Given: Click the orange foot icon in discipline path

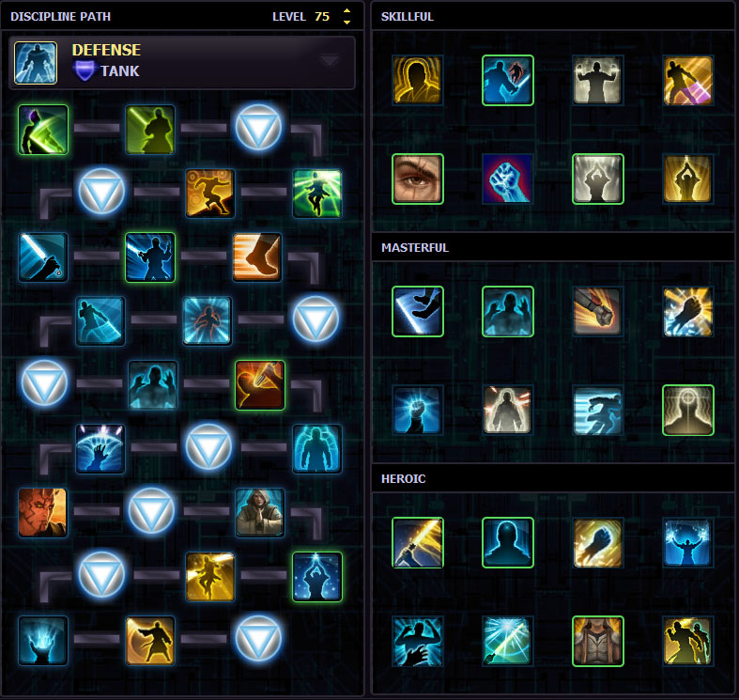Looking at the screenshot, I should (x=257, y=257).
